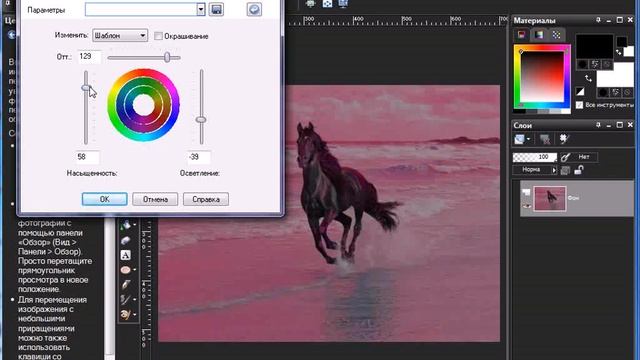
Task: Select the Фон layer thumbnail
Action: [x=550, y=198]
